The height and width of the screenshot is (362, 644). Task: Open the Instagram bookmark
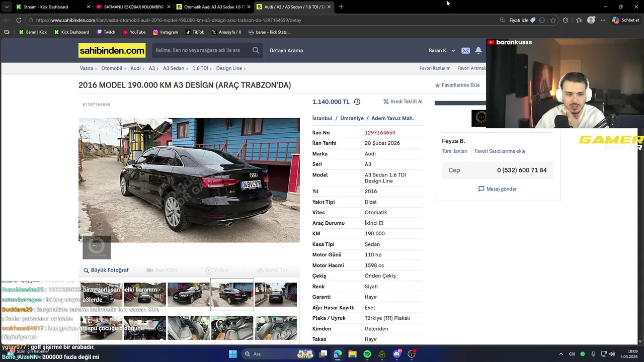pyautogui.click(x=166, y=32)
